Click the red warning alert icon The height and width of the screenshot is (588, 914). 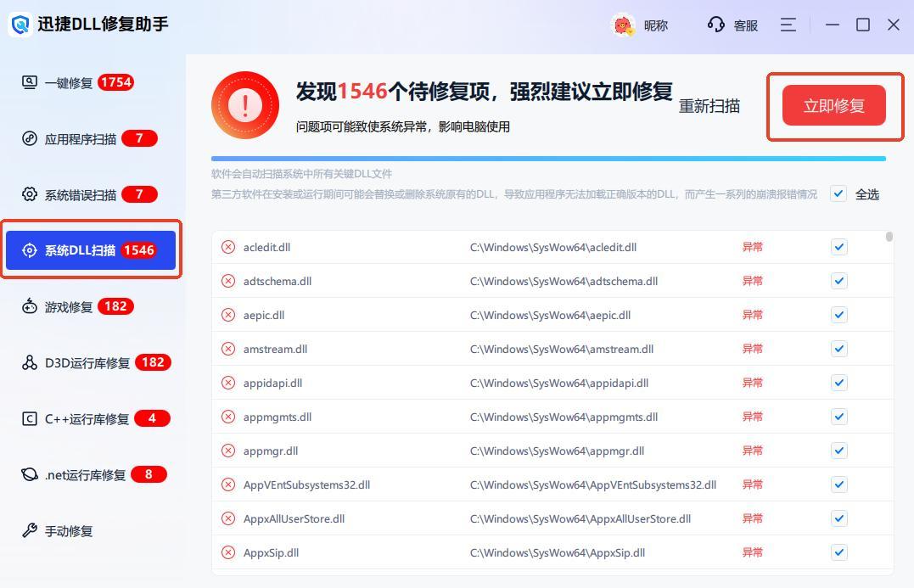pyautogui.click(x=245, y=105)
